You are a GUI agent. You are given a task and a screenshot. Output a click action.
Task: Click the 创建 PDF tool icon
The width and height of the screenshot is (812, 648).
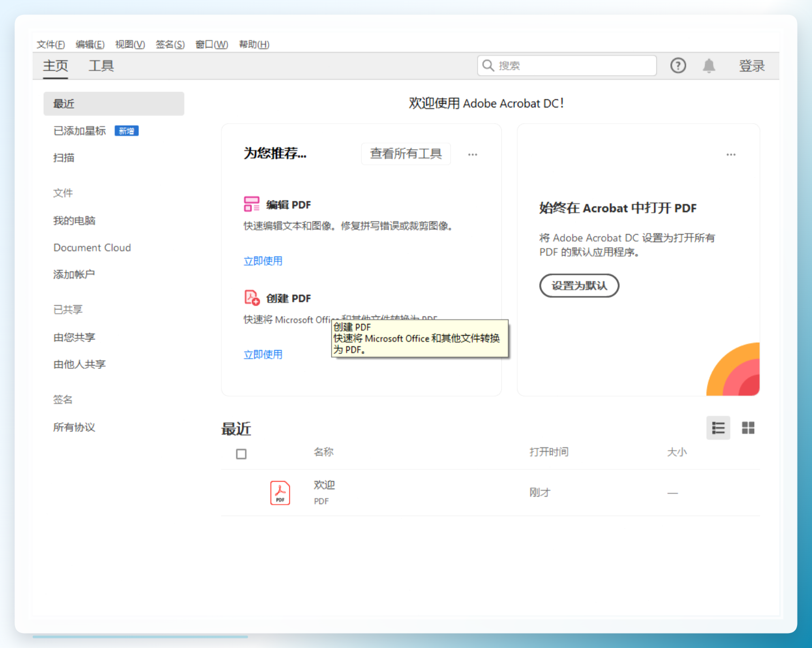251,298
